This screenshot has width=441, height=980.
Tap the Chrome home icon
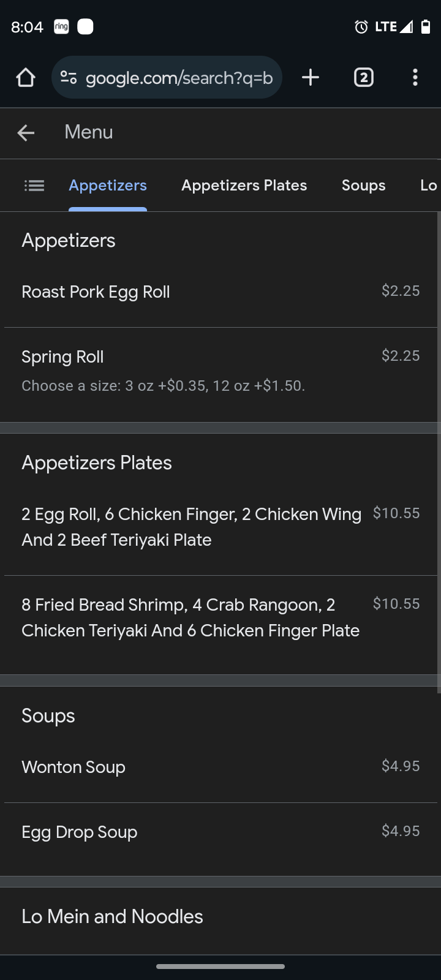click(26, 78)
